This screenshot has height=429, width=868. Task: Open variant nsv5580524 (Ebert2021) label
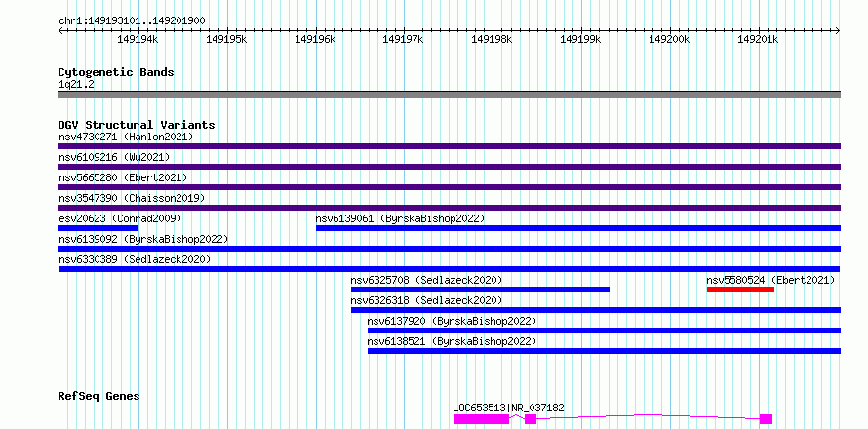pyautogui.click(x=770, y=280)
